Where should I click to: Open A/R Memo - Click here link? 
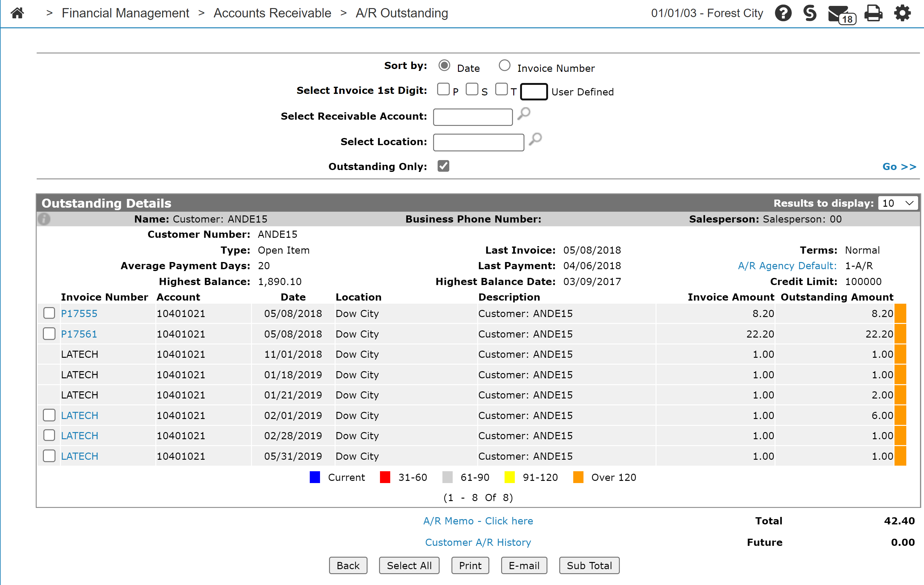pos(478,521)
